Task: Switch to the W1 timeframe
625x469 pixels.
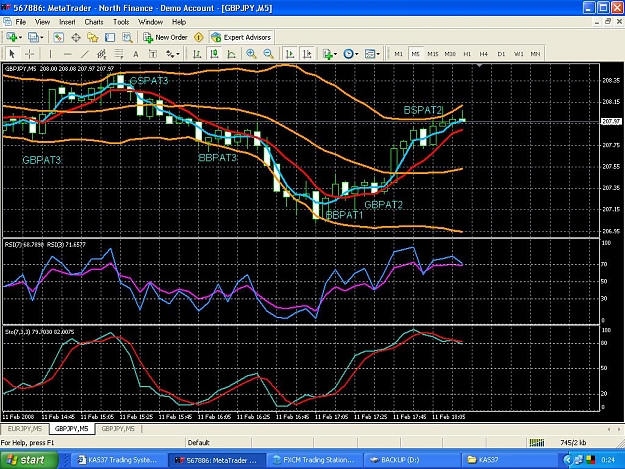Action: pos(519,54)
